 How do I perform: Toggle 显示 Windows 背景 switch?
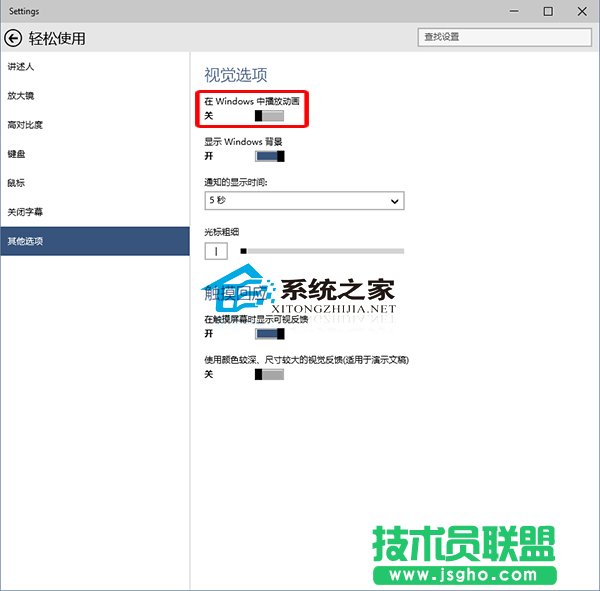(270, 156)
